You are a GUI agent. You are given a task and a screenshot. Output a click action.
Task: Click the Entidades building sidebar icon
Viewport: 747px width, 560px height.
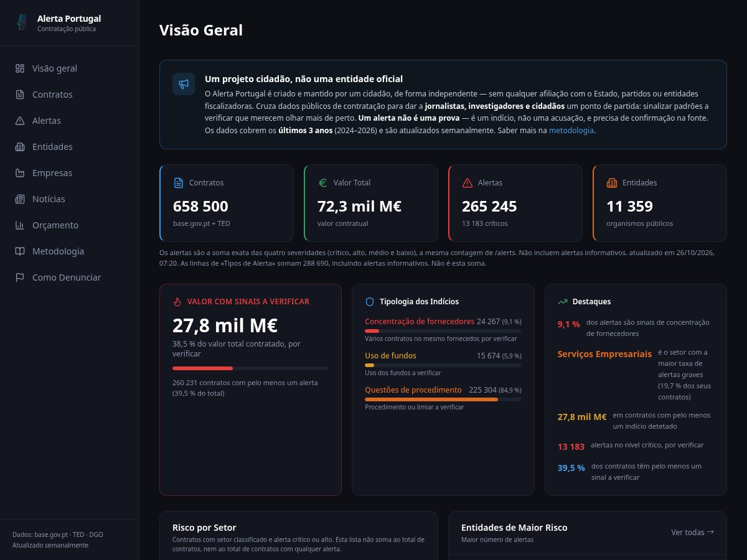[x=20, y=147]
